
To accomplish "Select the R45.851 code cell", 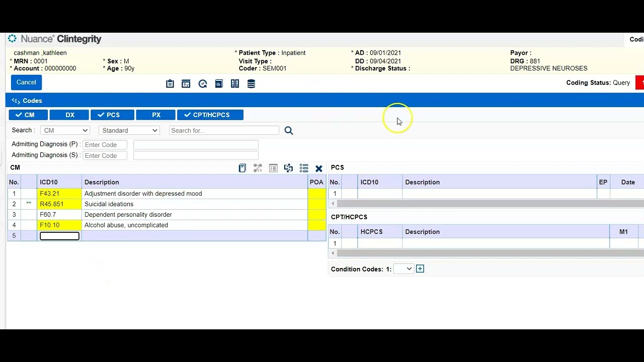I will [x=59, y=204].
